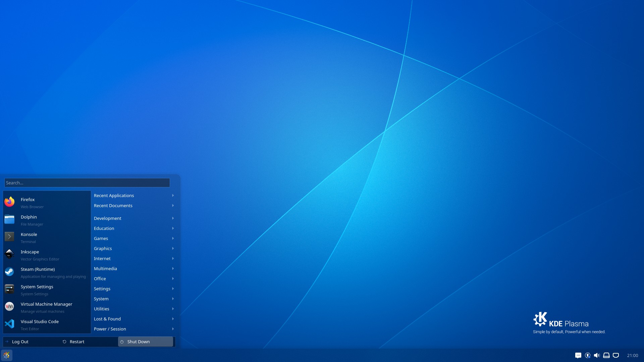Image resolution: width=644 pixels, height=362 pixels.
Task: Open the Settings category menu item
Action: pos(134,289)
